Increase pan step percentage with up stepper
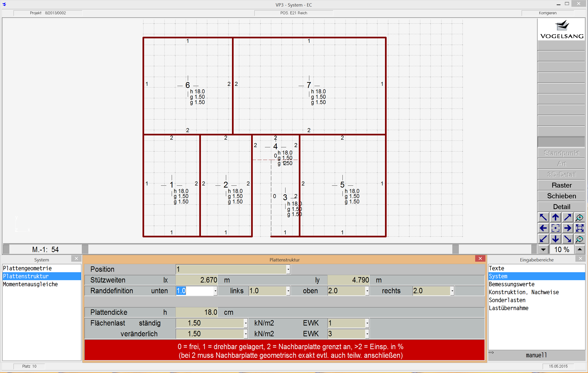The width and height of the screenshot is (588, 373). pos(579,250)
